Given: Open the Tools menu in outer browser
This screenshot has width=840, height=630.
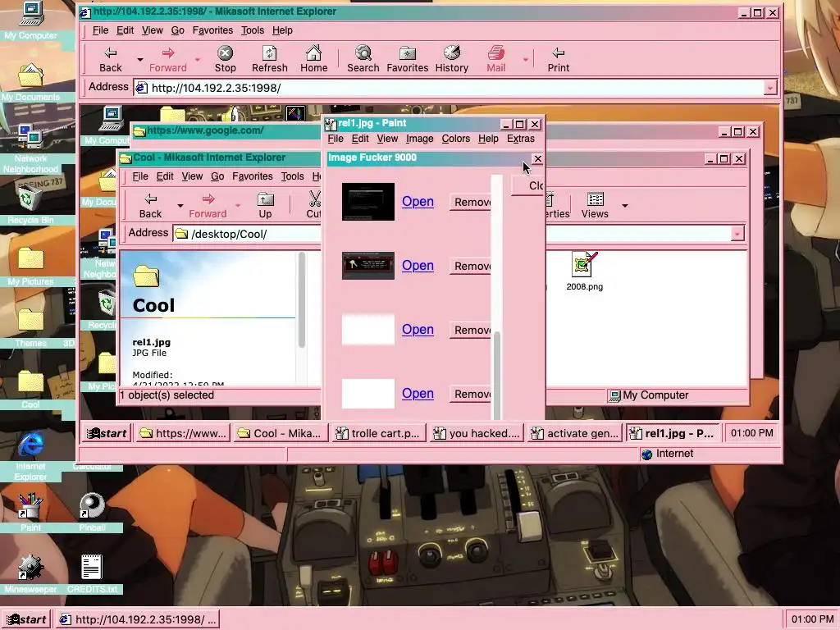Looking at the screenshot, I should click(253, 30).
